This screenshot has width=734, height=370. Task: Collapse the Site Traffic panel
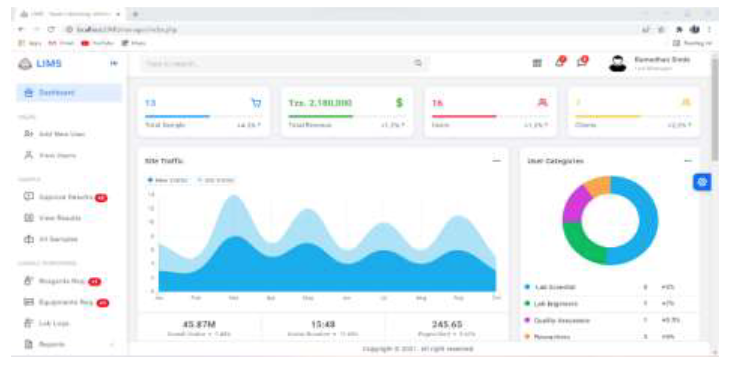click(497, 161)
